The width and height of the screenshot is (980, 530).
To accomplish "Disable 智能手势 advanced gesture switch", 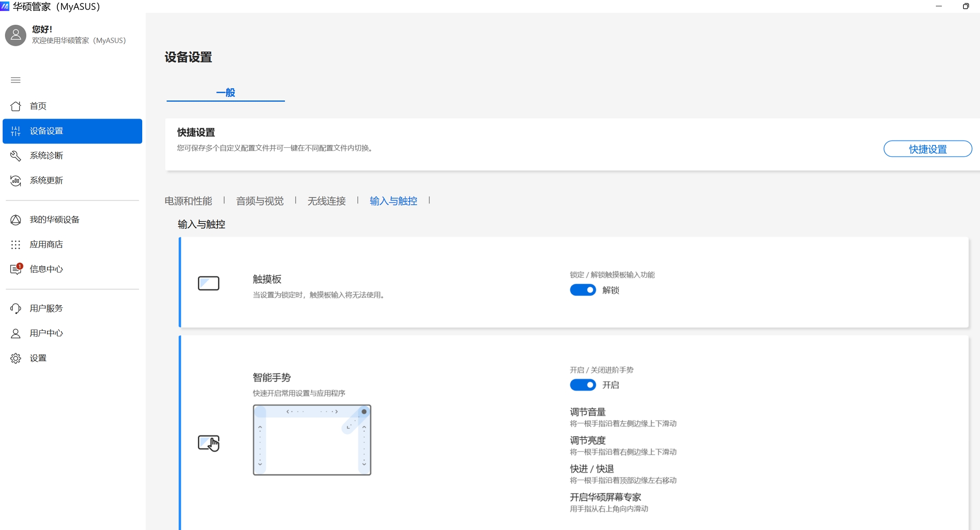I will [583, 385].
